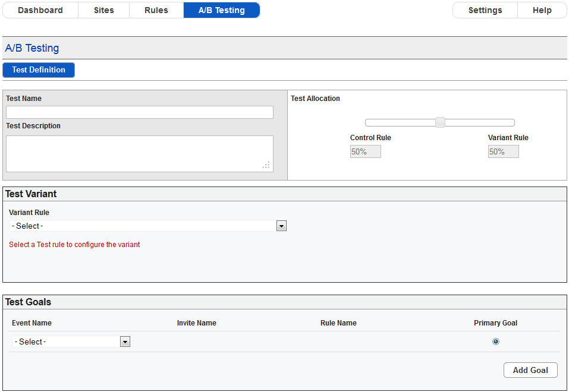Click the Test Allocation slider handle
Screen dimensions: 569x392
pos(440,122)
